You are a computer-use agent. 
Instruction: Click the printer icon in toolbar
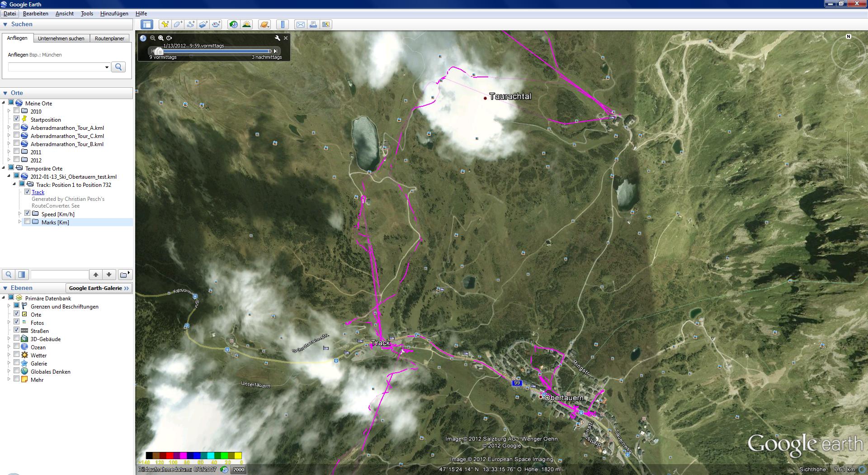pos(313,24)
